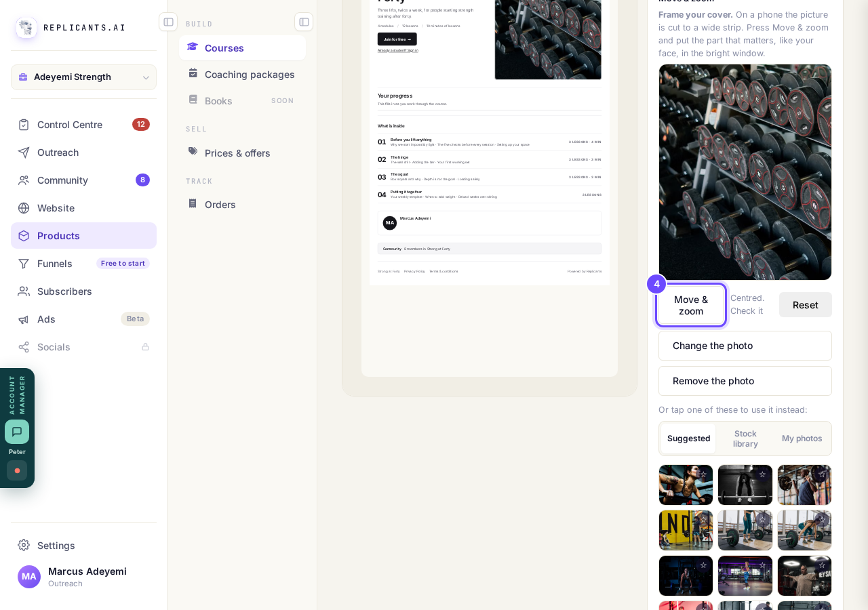868x610 pixels.
Task: Collapse the Build panel with its toggle icon
Action: click(x=304, y=22)
